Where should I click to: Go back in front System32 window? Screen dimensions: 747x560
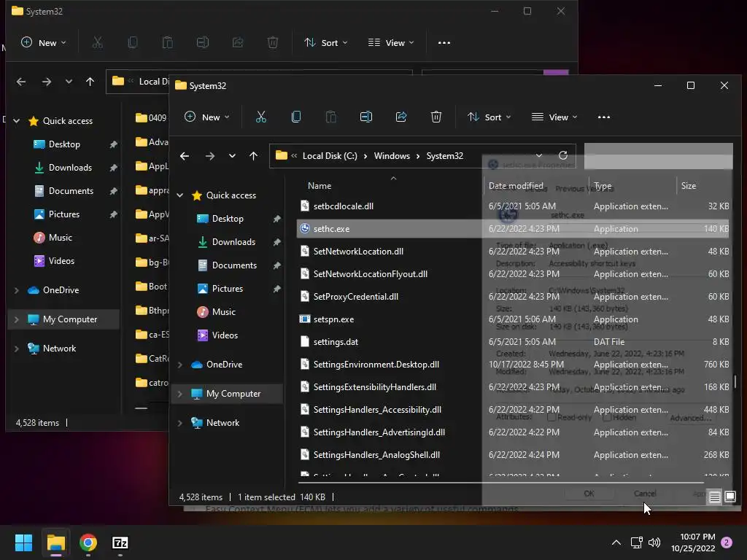[185, 156]
